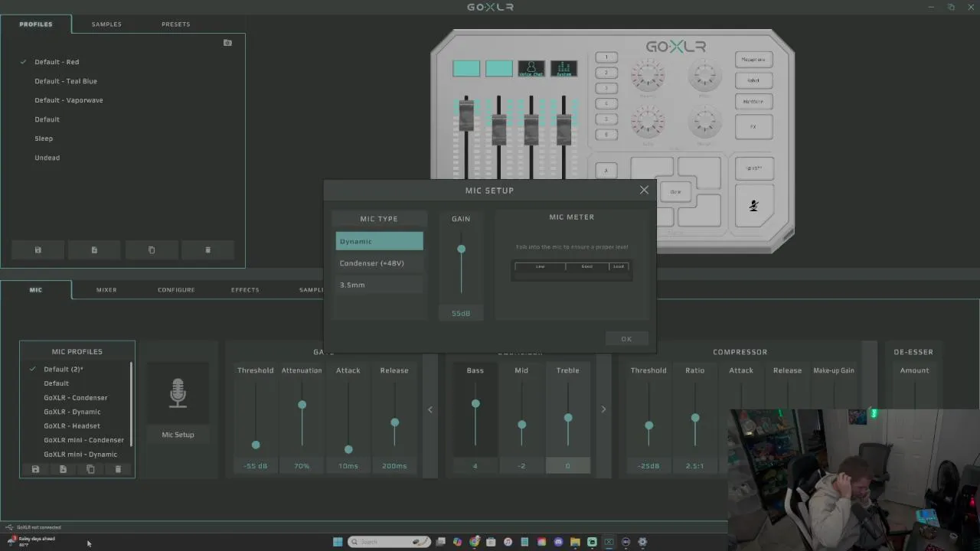Select the Default - Vaporwave profile
Viewport: 980px width, 551px height.
tap(69, 100)
